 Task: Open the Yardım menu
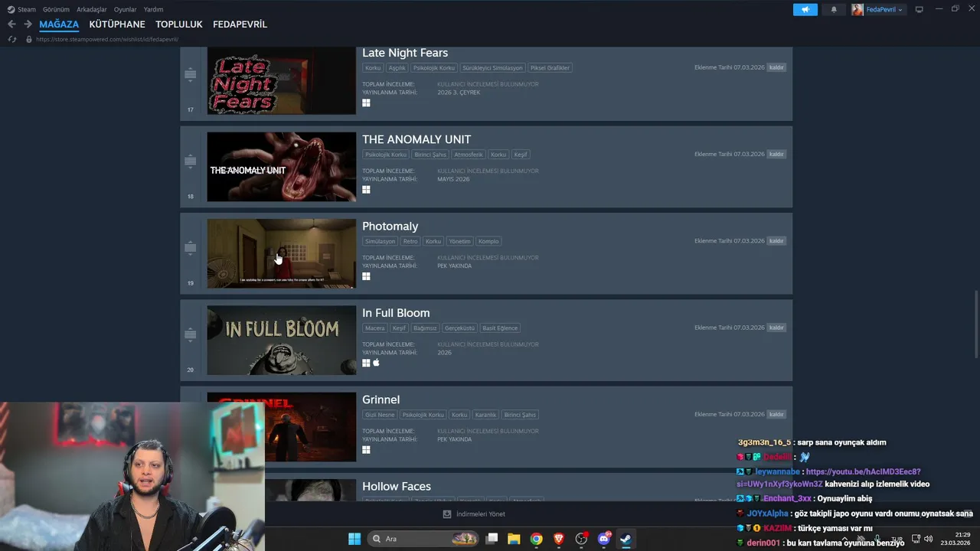point(153,9)
